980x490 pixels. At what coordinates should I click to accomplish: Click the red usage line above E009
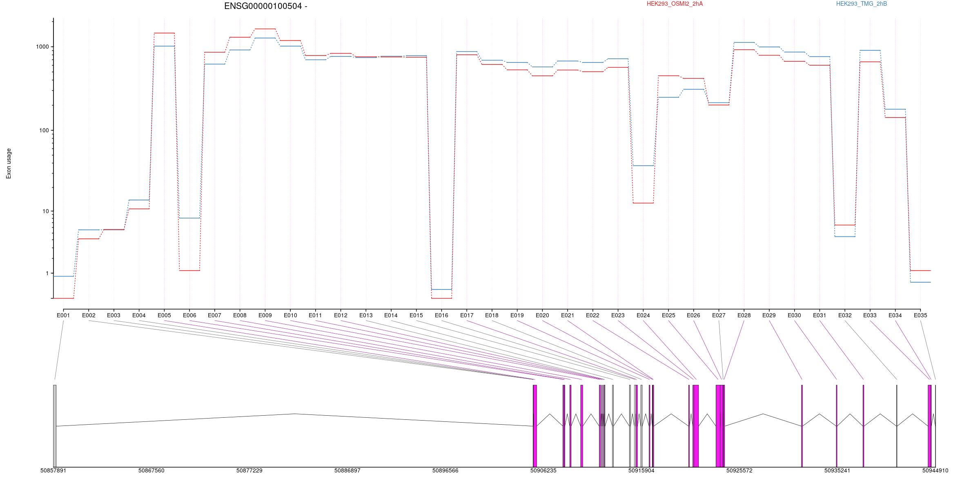tap(265, 29)
